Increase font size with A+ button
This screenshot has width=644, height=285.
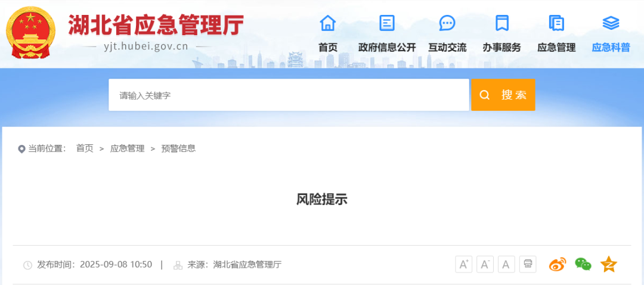tap(464, 264)
